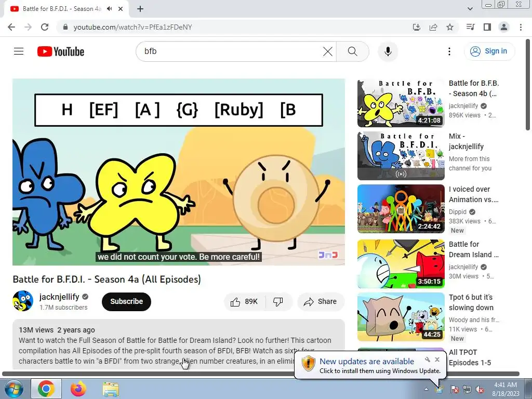This screenshot has width=532, height=399.
Task: Open network tray icon
Action: 467,389
